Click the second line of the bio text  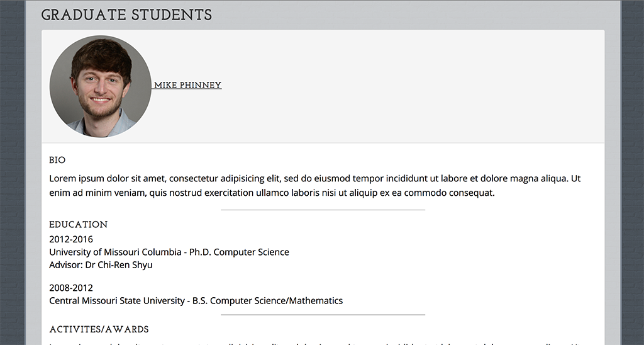click(272, 193)
